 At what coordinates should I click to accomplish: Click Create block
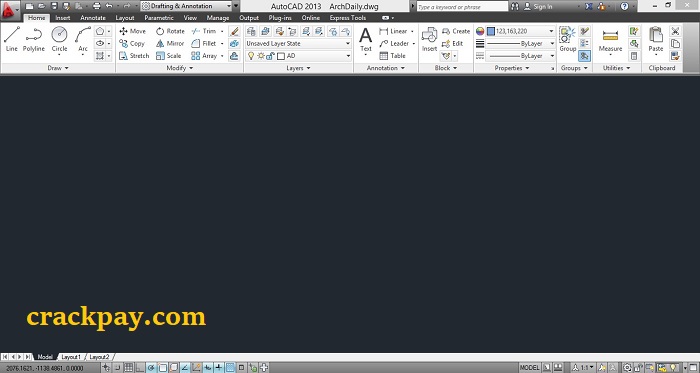tap(456, 31)
